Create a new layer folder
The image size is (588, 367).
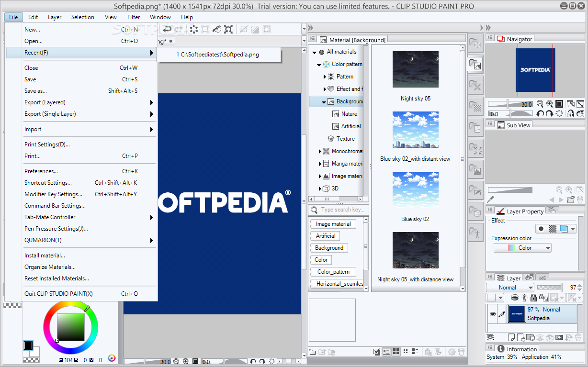coord(530,338)
